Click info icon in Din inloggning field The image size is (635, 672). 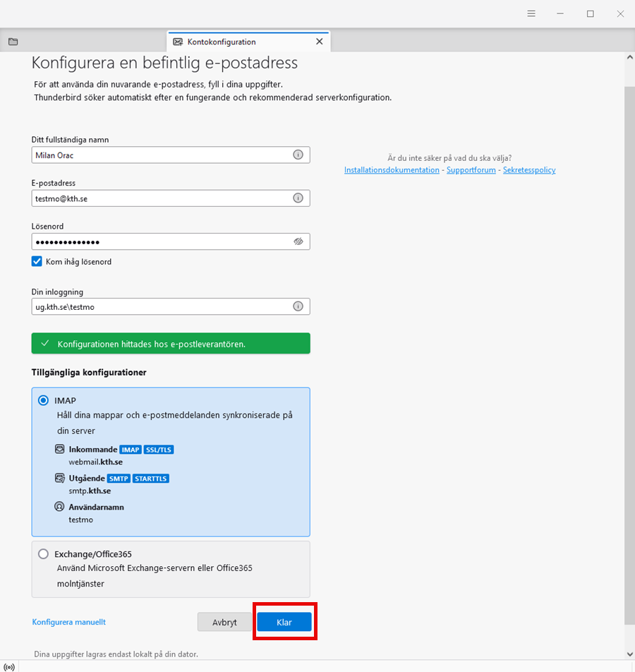298,306
